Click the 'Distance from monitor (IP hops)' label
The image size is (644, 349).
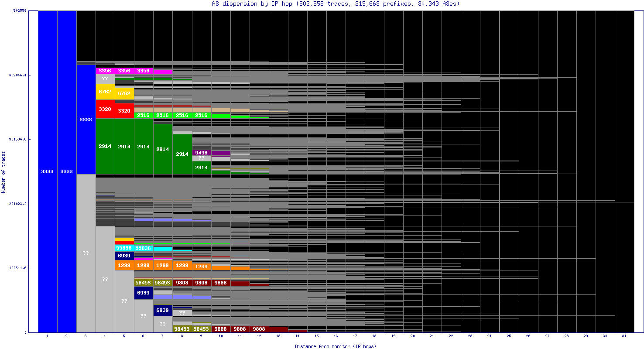(335, 346)
